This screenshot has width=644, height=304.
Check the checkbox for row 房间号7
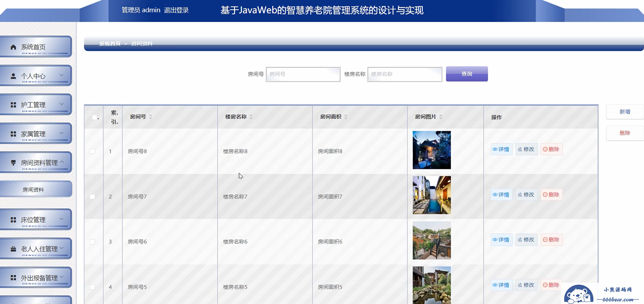[x=92, y=196]
